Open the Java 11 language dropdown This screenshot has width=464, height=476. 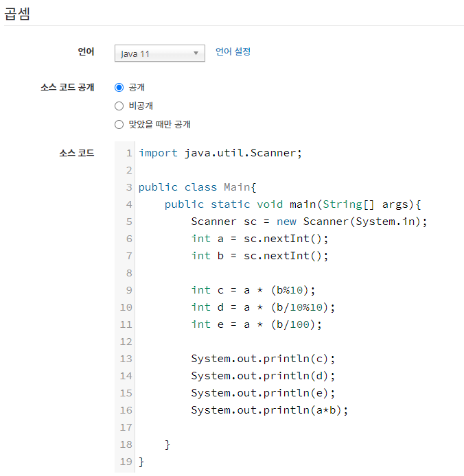coord(159,53)
